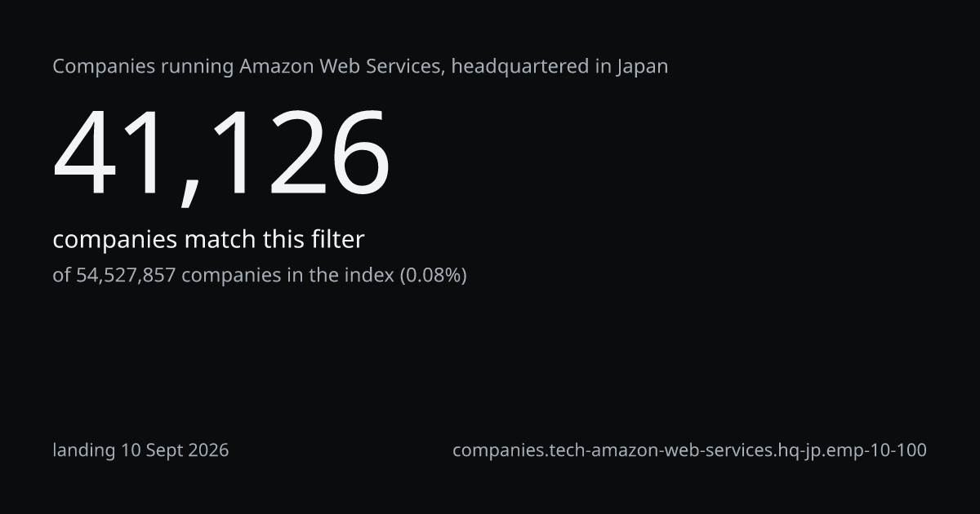980x514 pixels.
Task: Click the leading "41" of the large number
Action: click(114, 155)
